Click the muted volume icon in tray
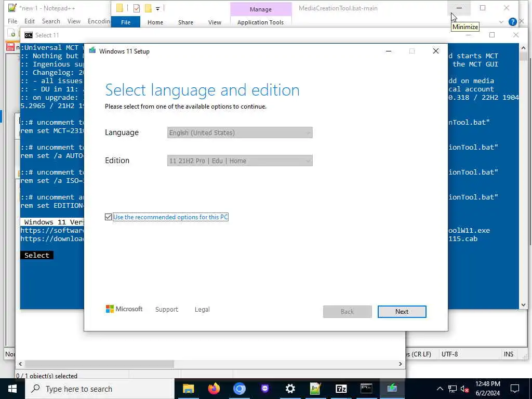Image resolution: width=532 pixels, height=399 pixels. tap(465, 389)
